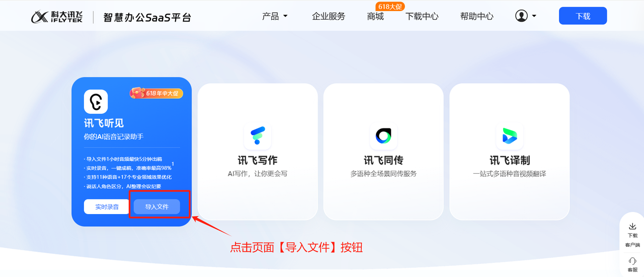644x277 pixels.
Task: Click the iFLYTEK logo in header
Action: click(58, 17)
